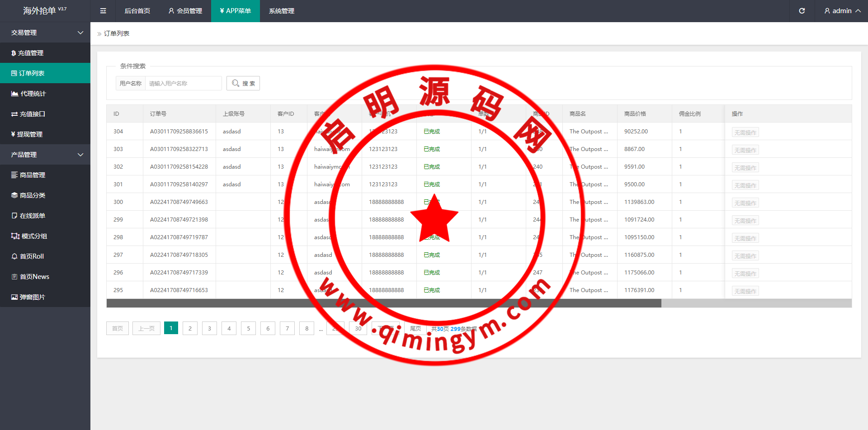The height and width of the screenshot is (430, 868).
Task: Switch to 系统管理 top menu tab
Action: pyautogui.click(x=281, y=11)
